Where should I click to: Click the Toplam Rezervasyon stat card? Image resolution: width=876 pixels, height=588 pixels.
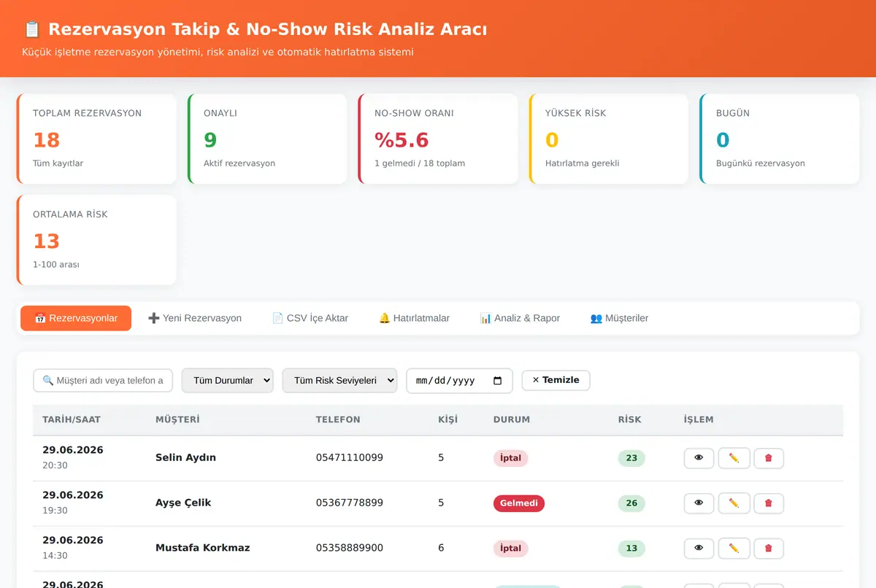[97, 139]
